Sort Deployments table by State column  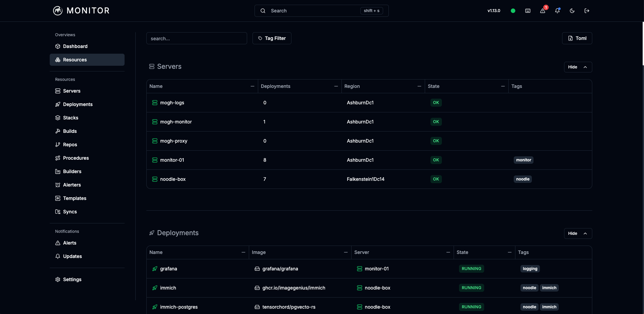tap(484, 252)
